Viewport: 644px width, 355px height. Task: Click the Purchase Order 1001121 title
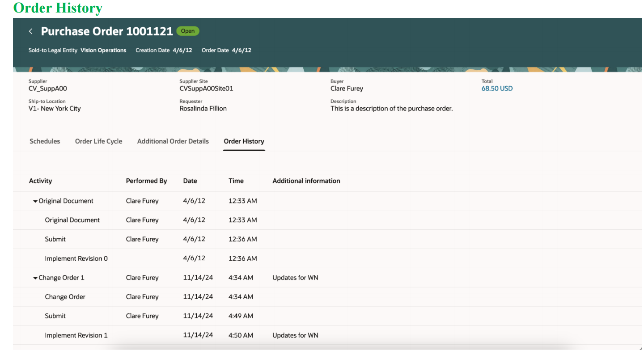[107, 31]
